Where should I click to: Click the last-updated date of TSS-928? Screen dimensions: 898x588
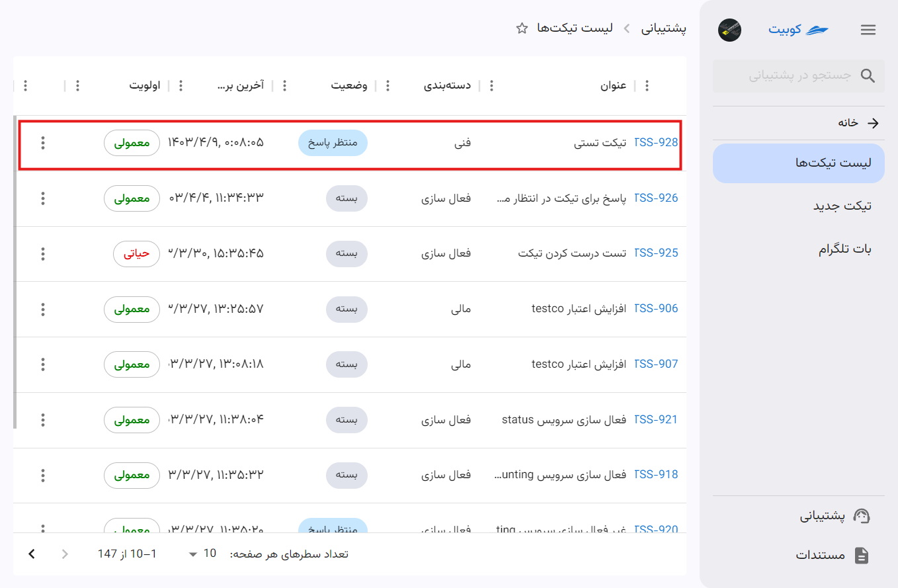216,142
